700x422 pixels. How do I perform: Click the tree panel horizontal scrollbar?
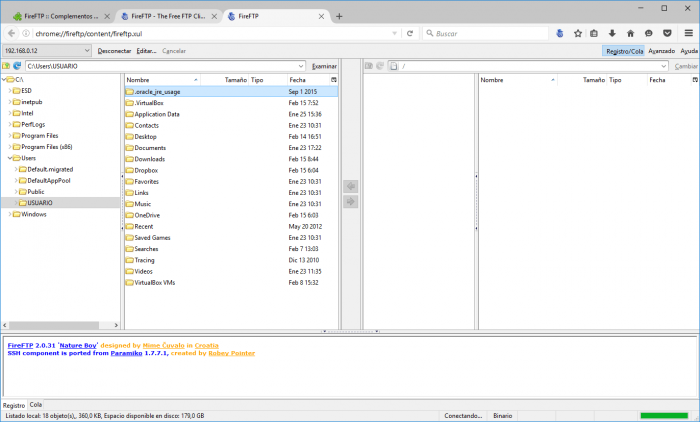coord(54,325)
